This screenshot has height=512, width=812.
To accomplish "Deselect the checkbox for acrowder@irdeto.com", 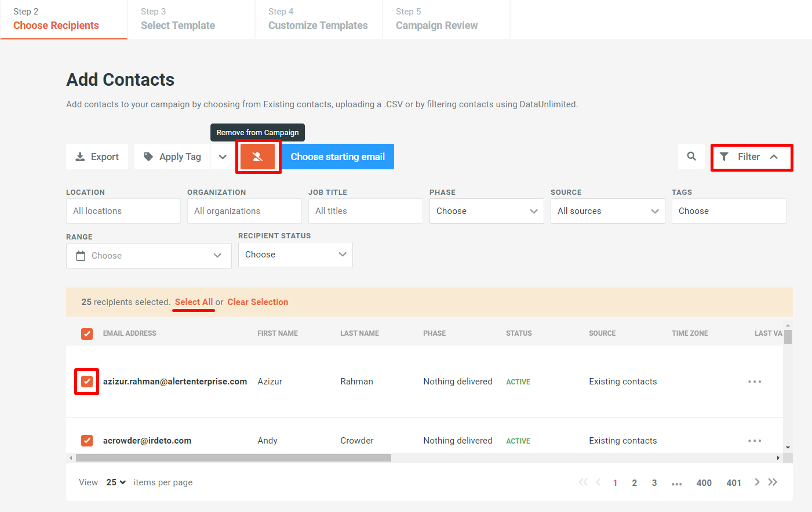I will 87,440.
